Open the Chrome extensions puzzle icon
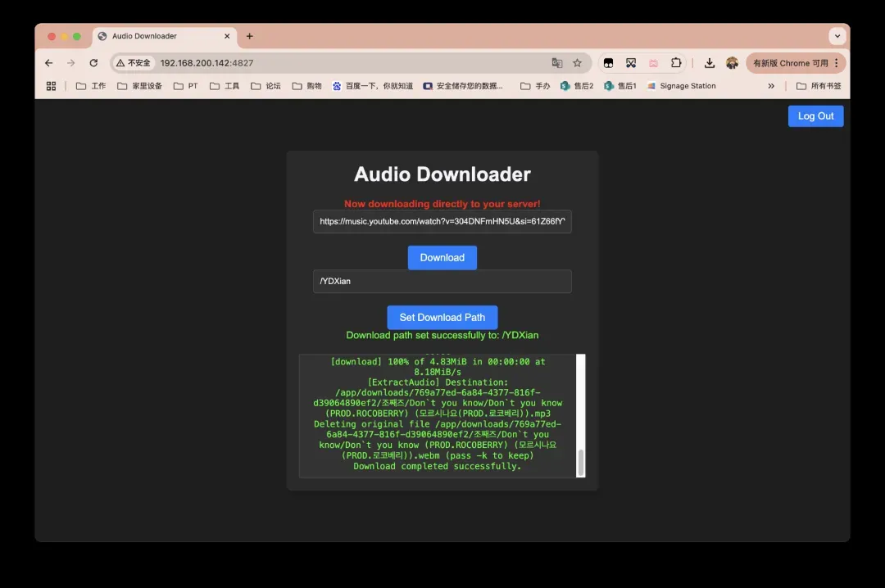Image resolution: width=885 pixels, height=588 pixels. coord(676,63)
